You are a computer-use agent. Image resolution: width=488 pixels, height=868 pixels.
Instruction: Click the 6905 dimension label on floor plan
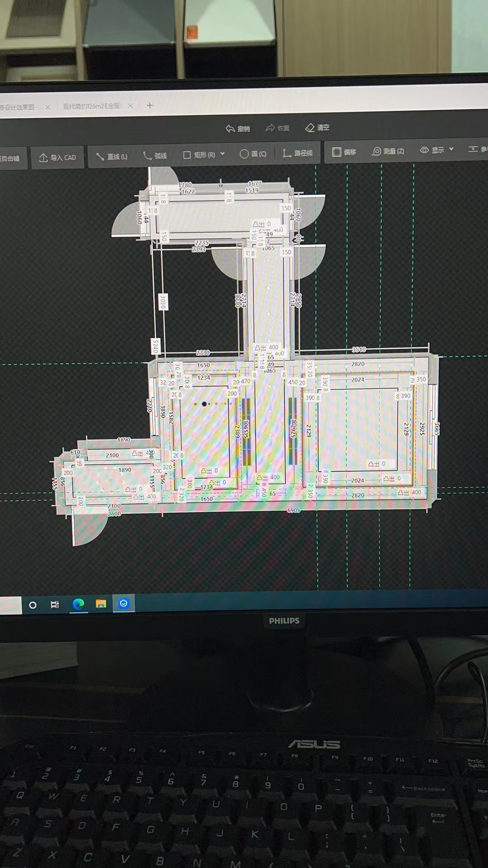coord(294,510)
